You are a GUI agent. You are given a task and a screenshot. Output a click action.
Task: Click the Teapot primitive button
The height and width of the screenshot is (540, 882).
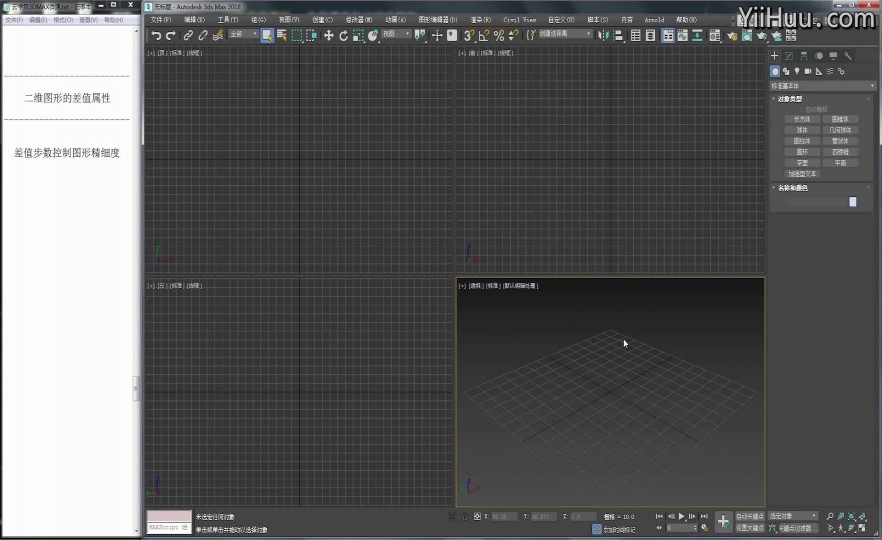802,163
